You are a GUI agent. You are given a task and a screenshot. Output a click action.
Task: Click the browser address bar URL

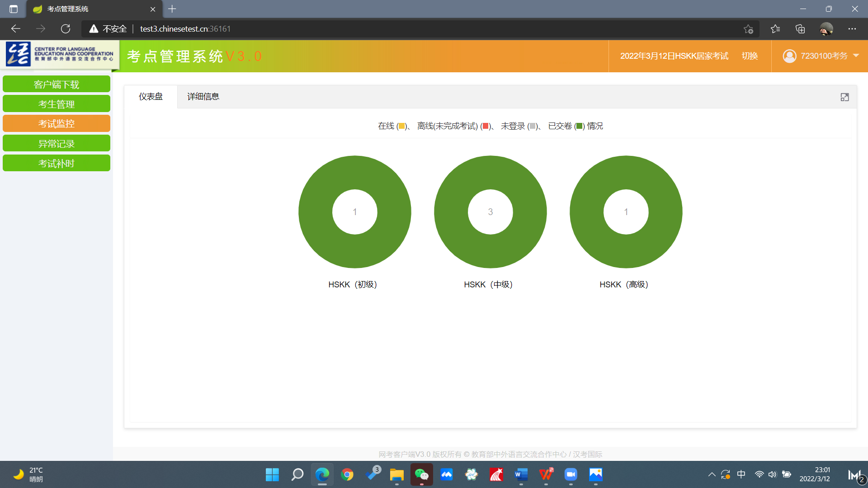(x=185, y=29)
